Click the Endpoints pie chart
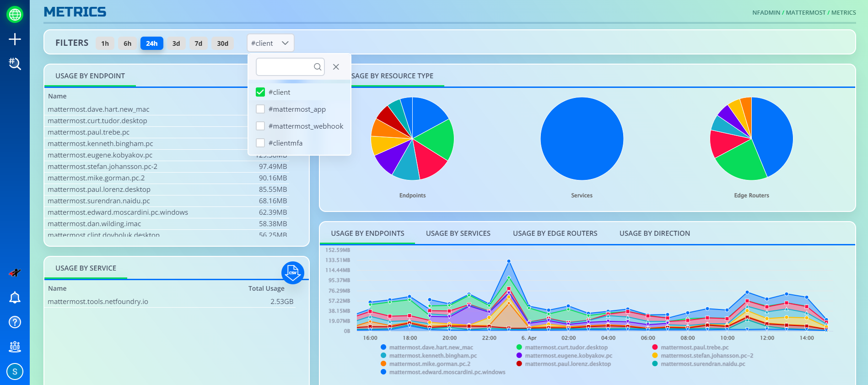The image size is (868, 385). (x=412, y=139)
